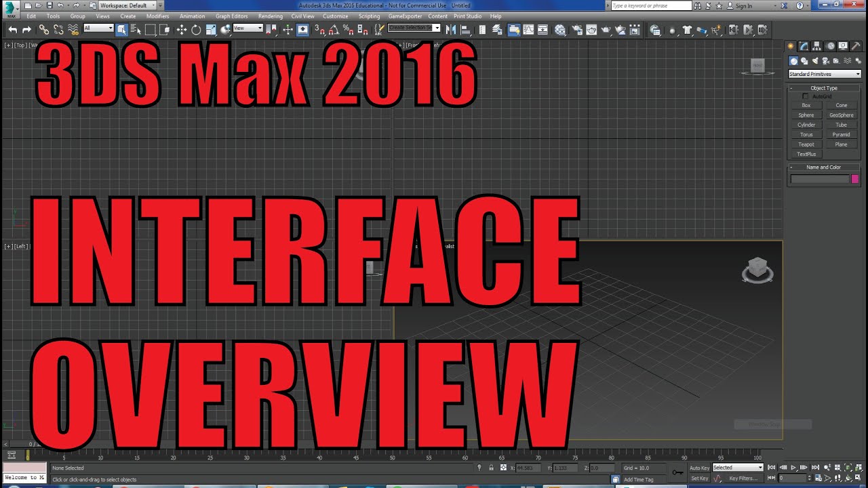
Task: Collapse the Name and Color rollout
Action: coord(824,167)
